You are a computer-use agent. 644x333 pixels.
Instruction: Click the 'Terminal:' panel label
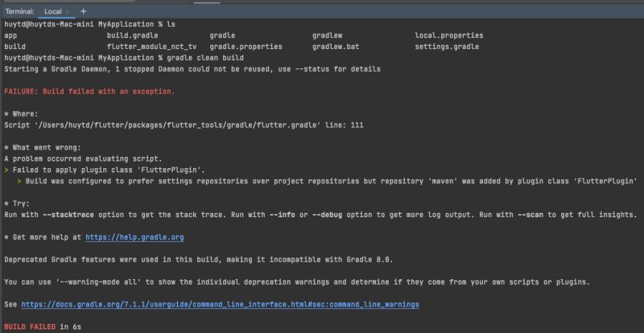click(19, 11)
